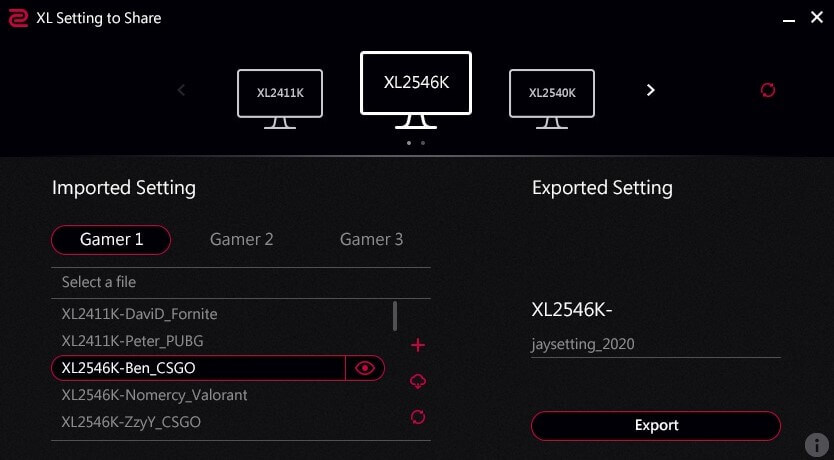Image resolution: width=834 pixels, height=460 pixels.
Task: Select the XL2540K monitor icon
Action: 551,96
